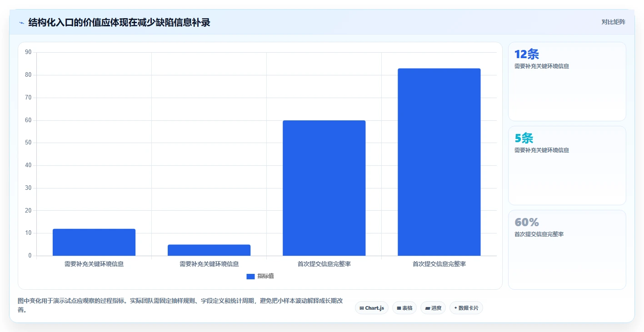Click the x-axis label beneath the tallest bar

pyautogui.click(x=439, y=264)
